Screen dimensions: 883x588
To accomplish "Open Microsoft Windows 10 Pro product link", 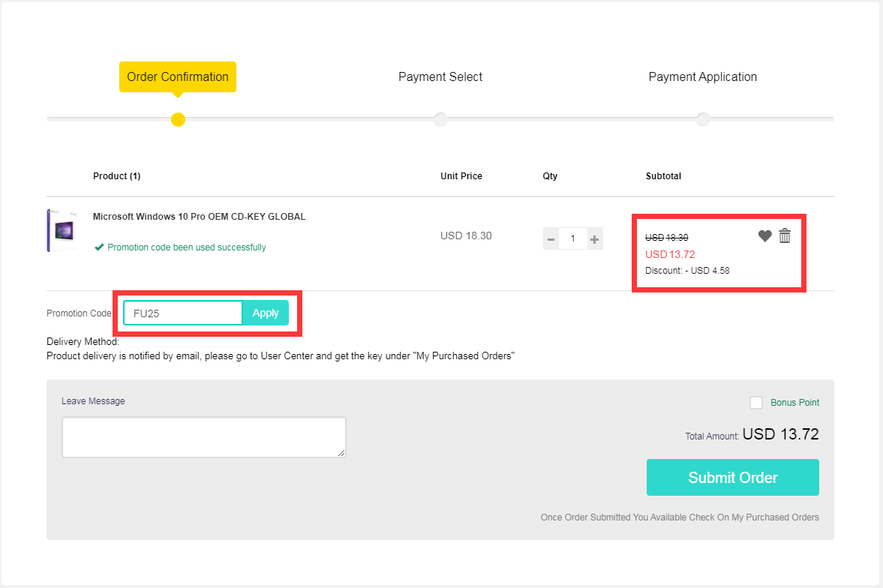I will point(199,217).
